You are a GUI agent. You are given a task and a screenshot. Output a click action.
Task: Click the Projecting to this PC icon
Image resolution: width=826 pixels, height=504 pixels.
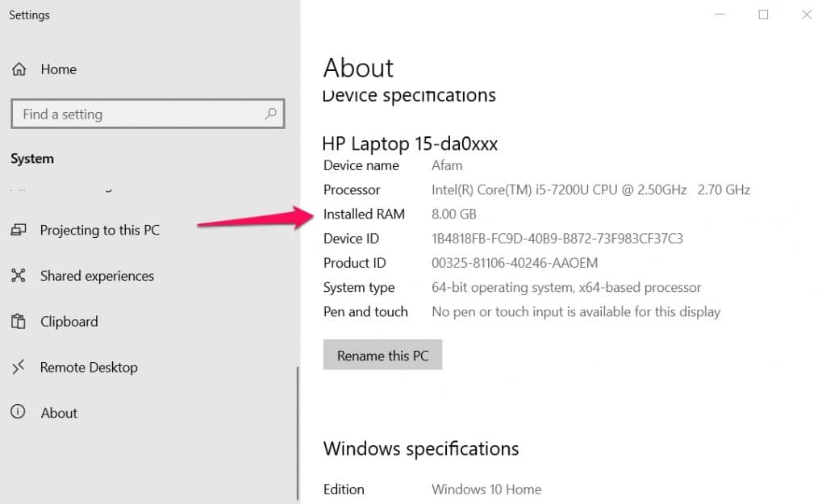tap(19, 230)
